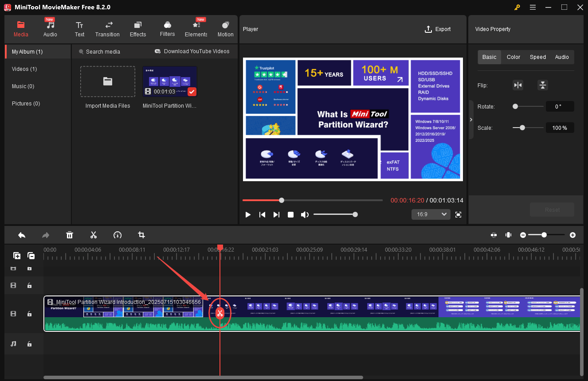Click Import Media Files box
The height and width of the screenshot is (381, 588).
point(108,82)
